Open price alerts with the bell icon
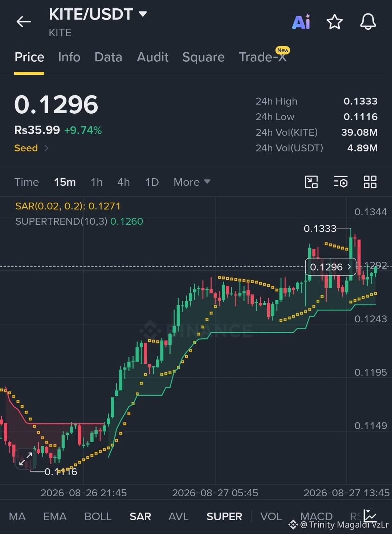Screen dimensions: 392x534 (368, 22)
